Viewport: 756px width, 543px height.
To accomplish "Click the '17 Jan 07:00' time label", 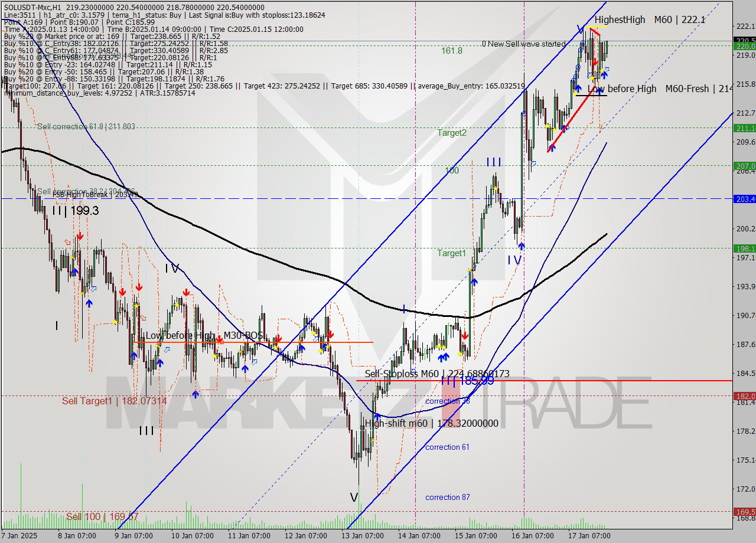I will (x=589, y=536).
